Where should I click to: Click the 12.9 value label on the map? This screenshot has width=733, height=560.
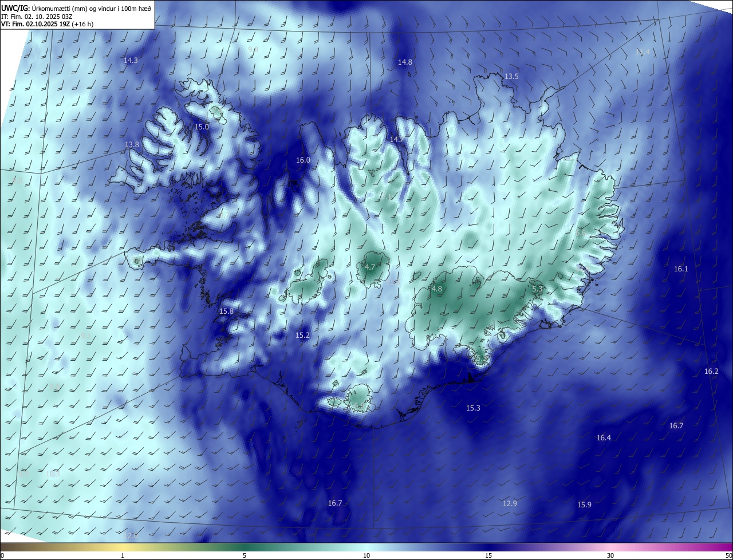[510, 504]
